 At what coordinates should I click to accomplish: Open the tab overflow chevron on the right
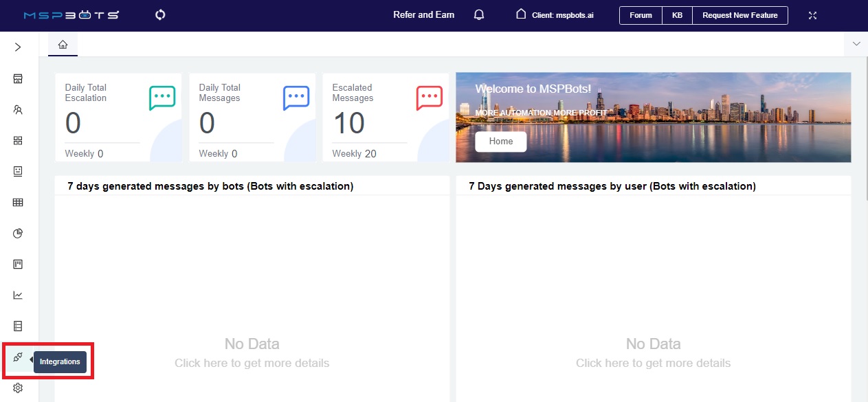pyautogui.click(x=856, y=43)
